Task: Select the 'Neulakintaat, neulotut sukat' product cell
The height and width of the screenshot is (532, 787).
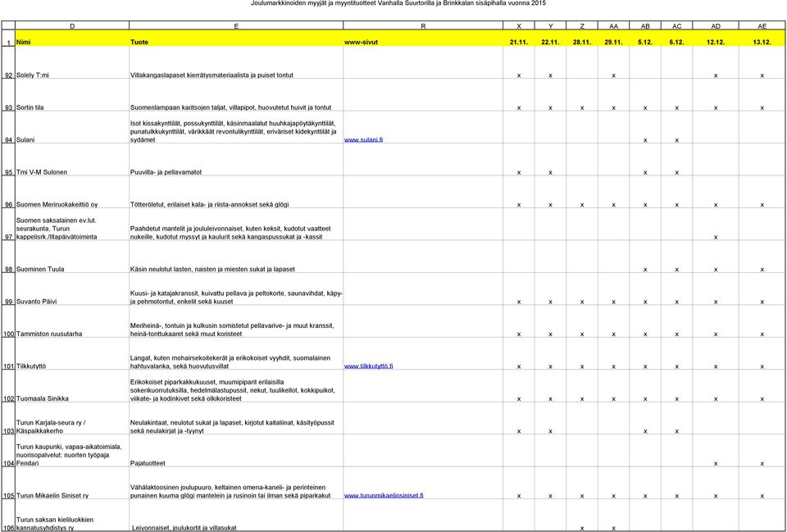Action: pos(236,419)
